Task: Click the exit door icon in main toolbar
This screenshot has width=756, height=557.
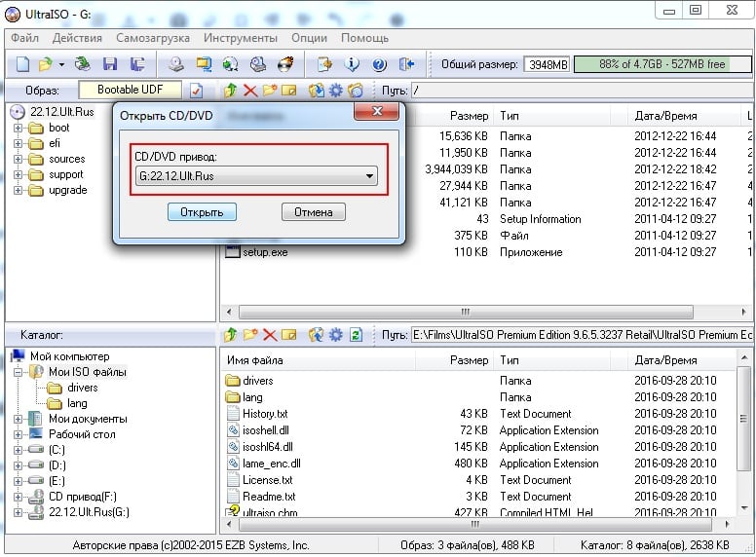Action: pos(407,64)
